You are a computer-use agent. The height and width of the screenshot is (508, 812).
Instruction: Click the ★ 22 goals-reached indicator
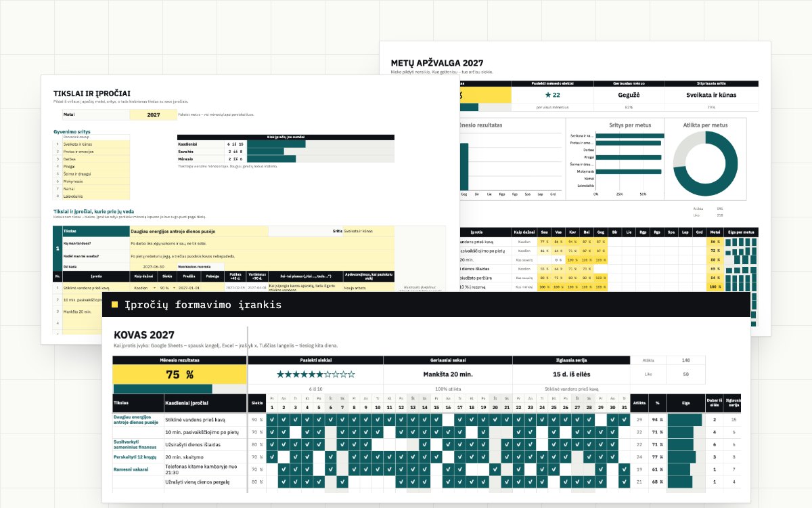tap(552, 95)
